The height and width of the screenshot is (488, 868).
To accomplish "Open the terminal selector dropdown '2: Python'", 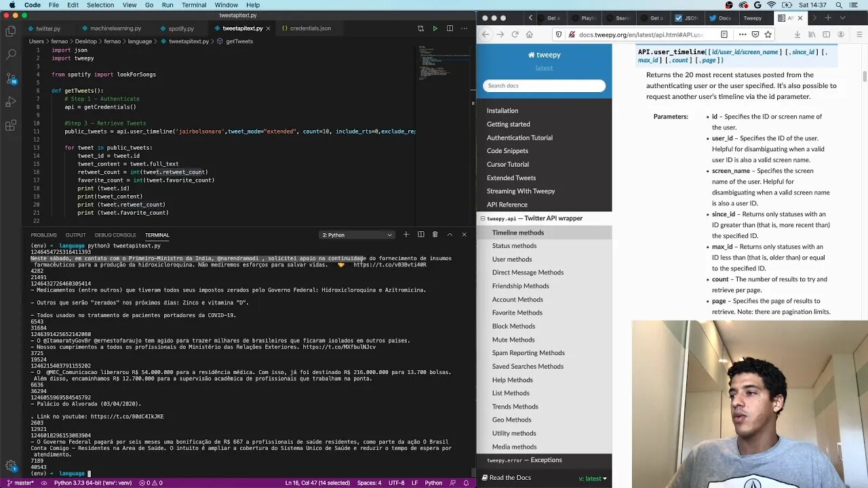I will pyautogui.click(x=357, y=235).
